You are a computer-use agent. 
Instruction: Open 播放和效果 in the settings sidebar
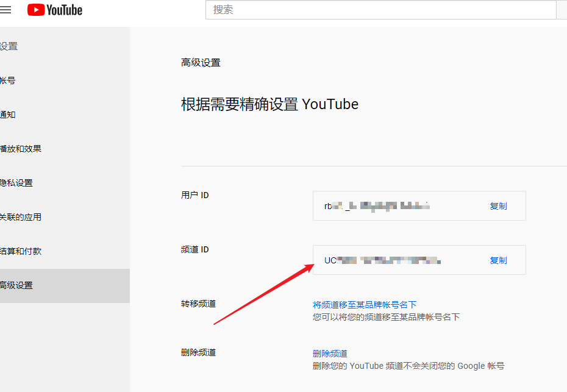tap(65, 149)
